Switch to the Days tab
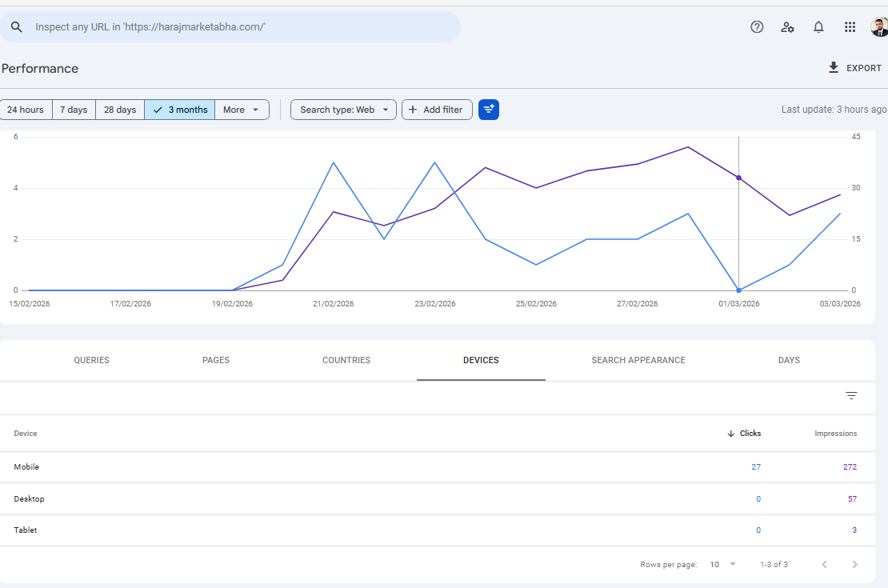The image size is (888, 588). click(x=789, y=360)
